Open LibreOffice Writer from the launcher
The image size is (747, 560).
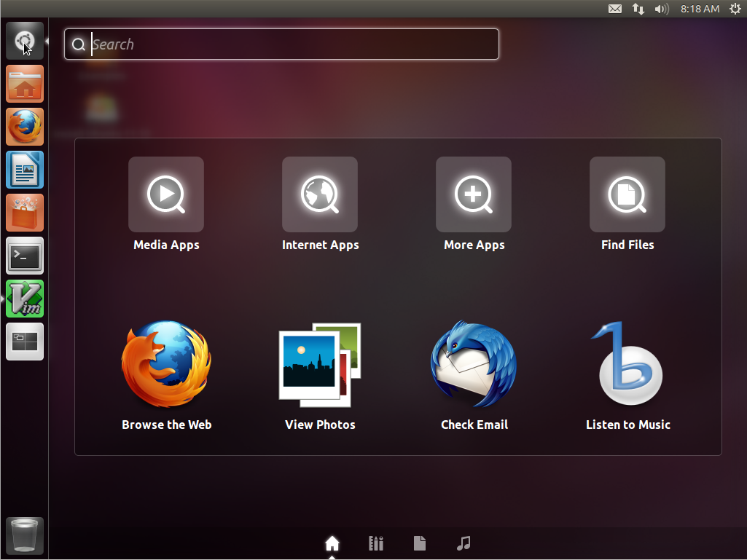[x=25, y=170]
